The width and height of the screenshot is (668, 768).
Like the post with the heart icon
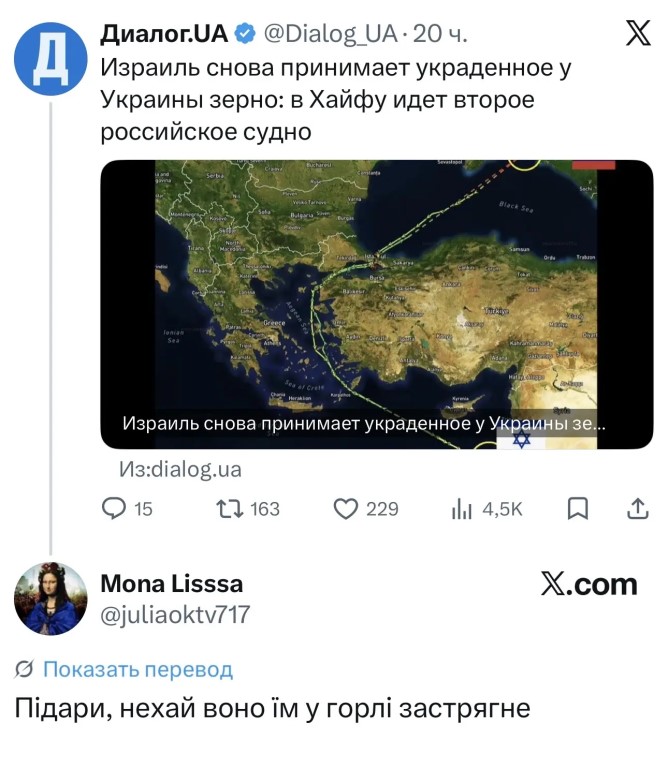(346, 509)
